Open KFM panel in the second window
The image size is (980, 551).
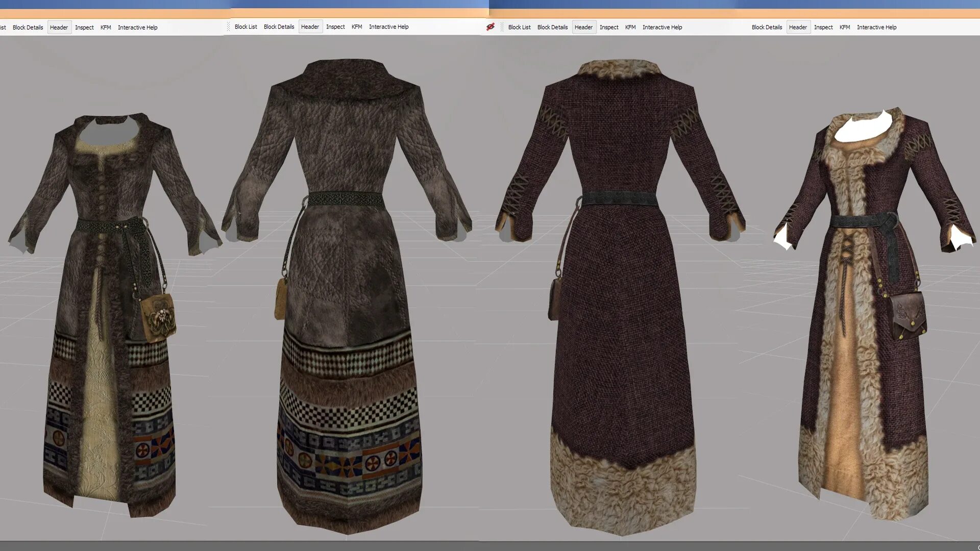pos(357,27)
